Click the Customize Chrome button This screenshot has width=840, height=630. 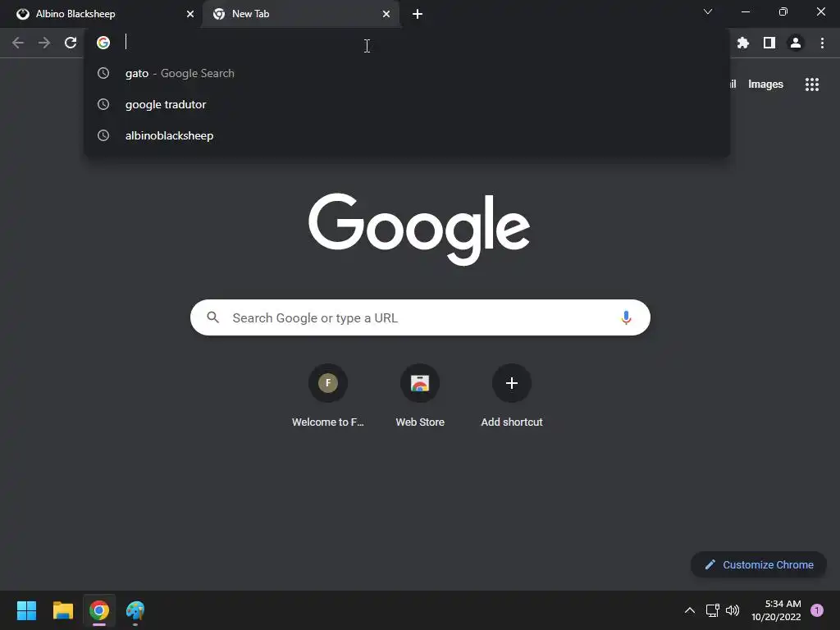[x=759, y=564]
